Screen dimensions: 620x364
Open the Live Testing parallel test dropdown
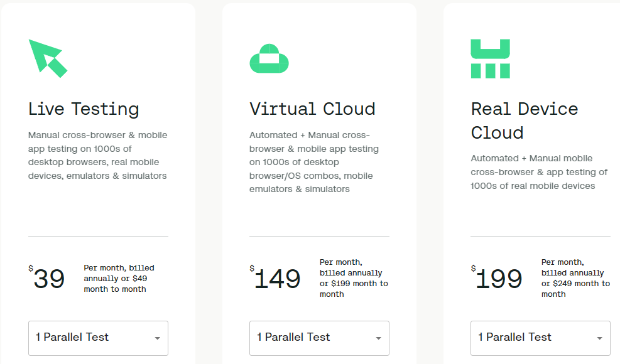pyautogui.click(x=98, y=338)
